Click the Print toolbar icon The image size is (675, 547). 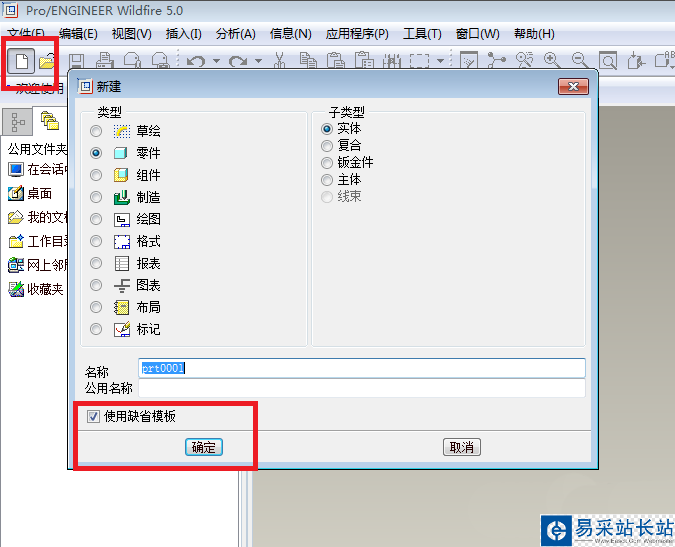coord(105,61)
